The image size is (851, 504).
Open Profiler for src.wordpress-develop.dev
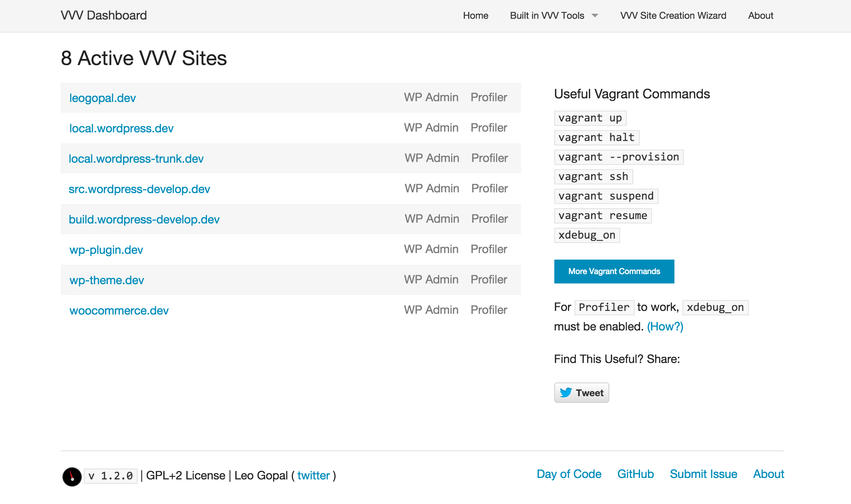pyautogui.click(x=490, y=188)
